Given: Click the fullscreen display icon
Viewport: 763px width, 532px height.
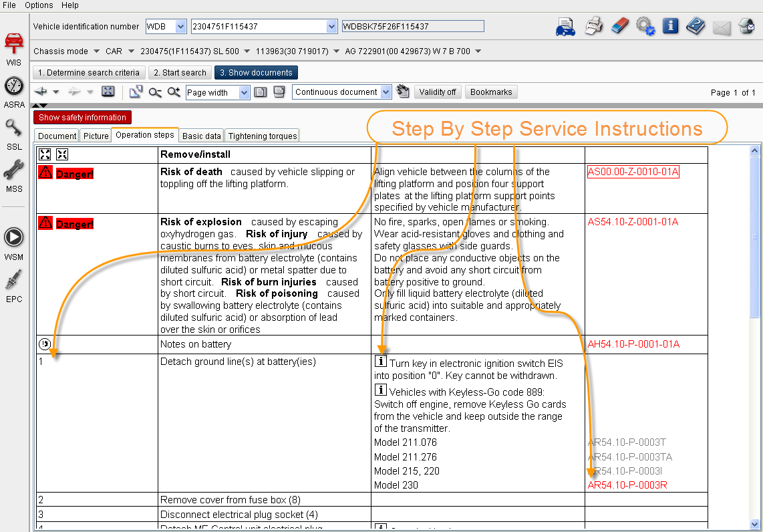Looking at the screenshot, I should 108,91.
